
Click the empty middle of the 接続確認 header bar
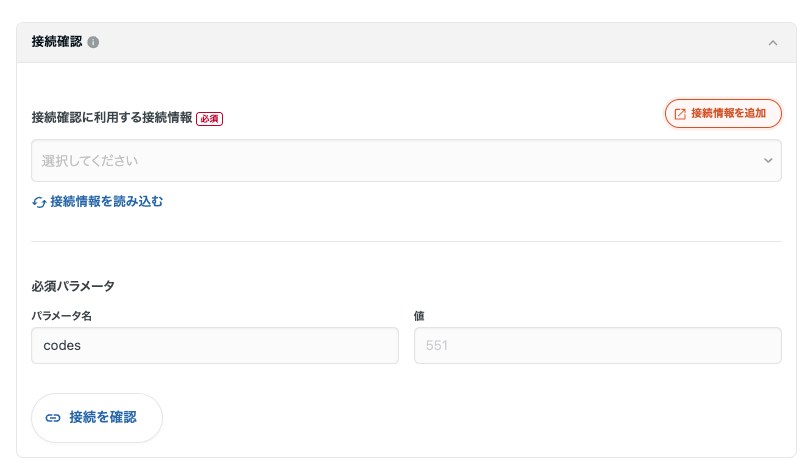[x=430, y=43]
